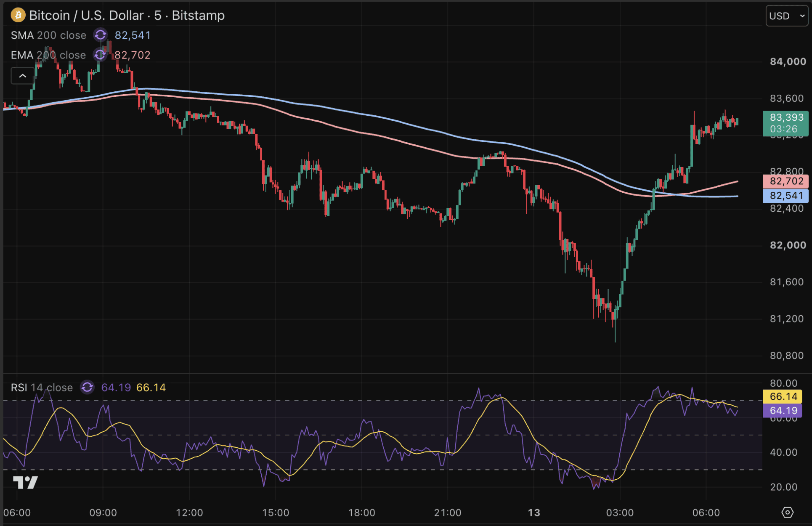Collapse the indicator legend with the chevron button
The height and width of the screenshot is (526, 812).
click(23, 76)
